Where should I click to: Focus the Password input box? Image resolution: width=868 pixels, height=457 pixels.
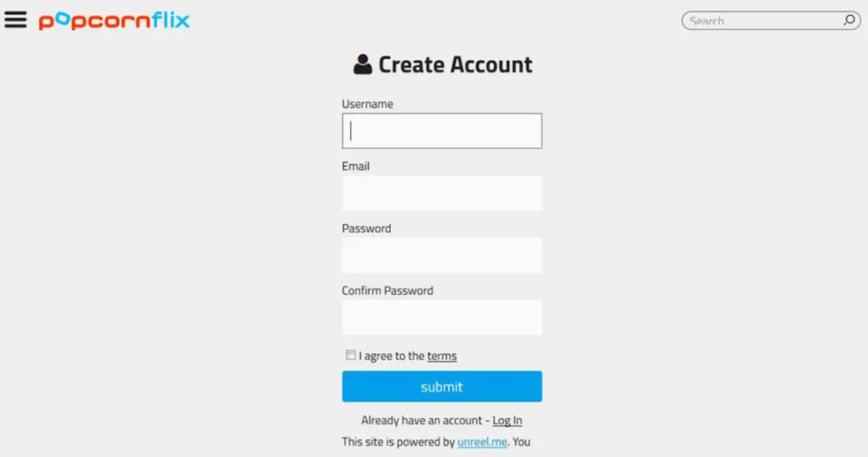(442, 255)
